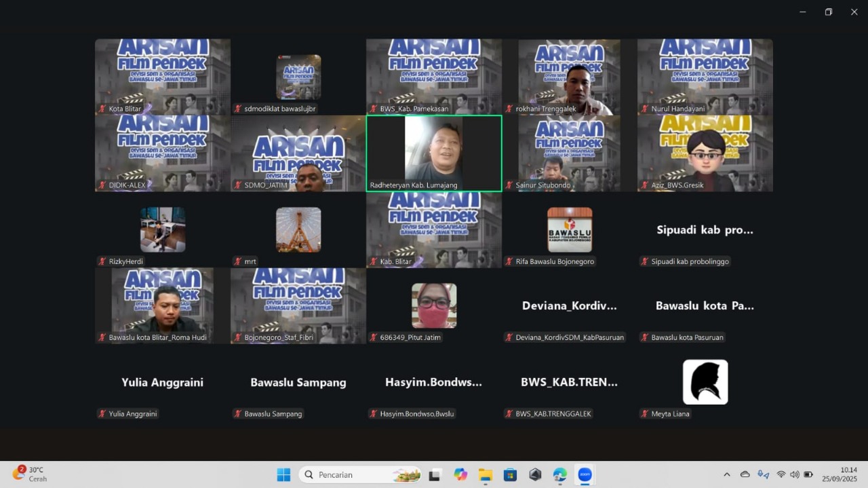Image resolution: width=868 pixels, height=488 pixels.
Task: Open the weather widget showing 30°C Cerah
Action: [30, 474]
